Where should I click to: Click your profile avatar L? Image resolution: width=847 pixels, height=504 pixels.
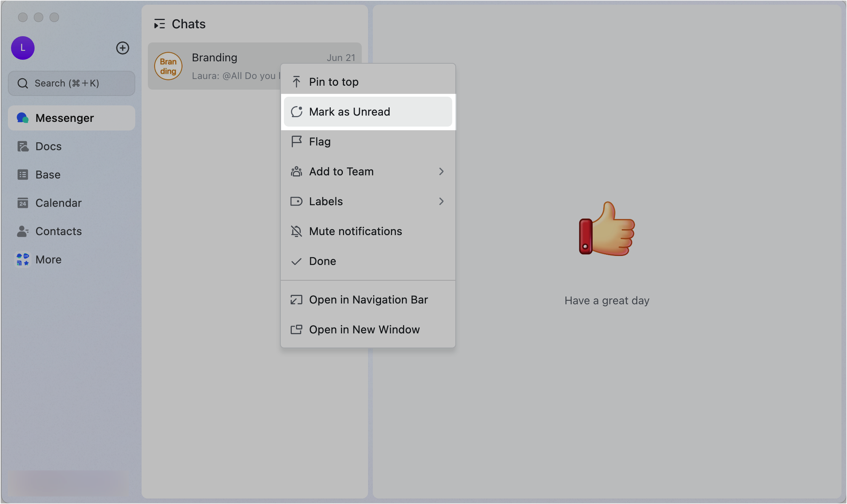click(x=22, y=48)
